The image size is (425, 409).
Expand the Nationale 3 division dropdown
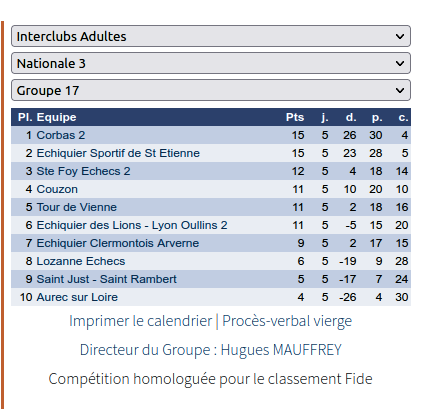pyautogui.click(x=211, y=63)
